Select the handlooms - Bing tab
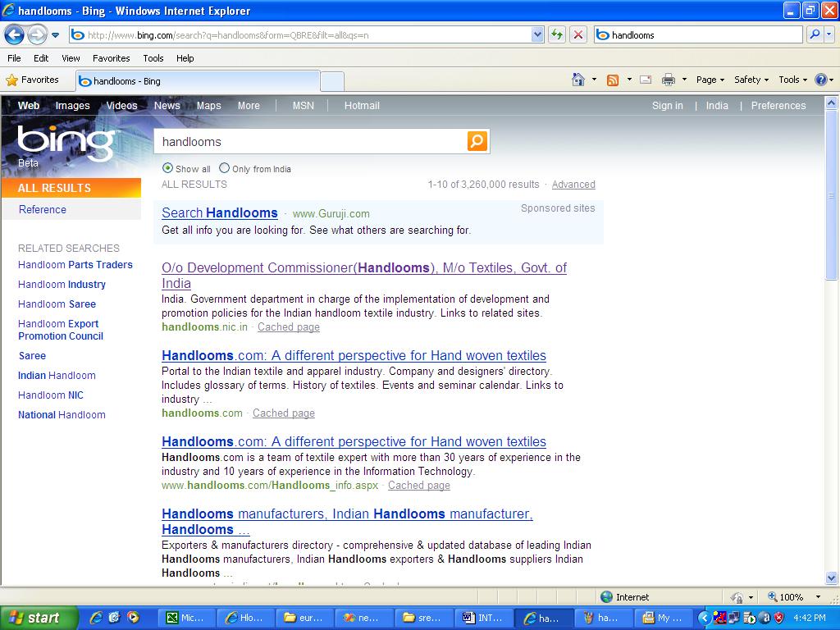This screenshot has width=840, height=630. click(198, 81)
